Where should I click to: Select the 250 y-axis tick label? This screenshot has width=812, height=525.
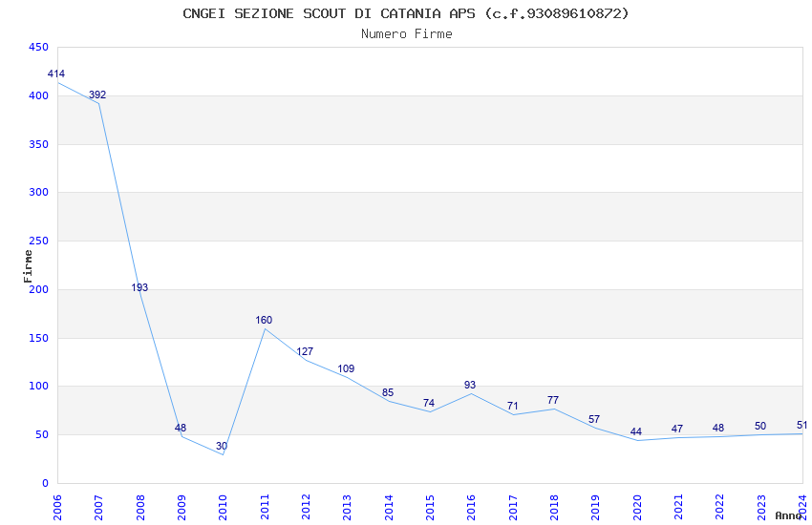tap(39, 241)
